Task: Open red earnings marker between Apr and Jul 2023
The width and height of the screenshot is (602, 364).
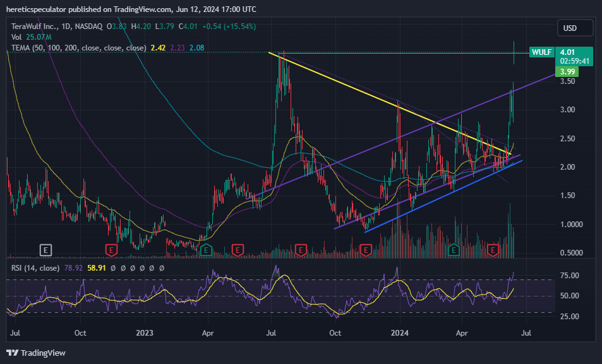Action: 238,250
